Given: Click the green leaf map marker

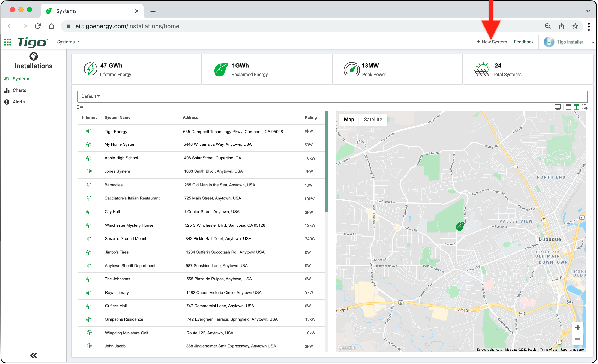Looking at the screenshot, I should [460, 226].
